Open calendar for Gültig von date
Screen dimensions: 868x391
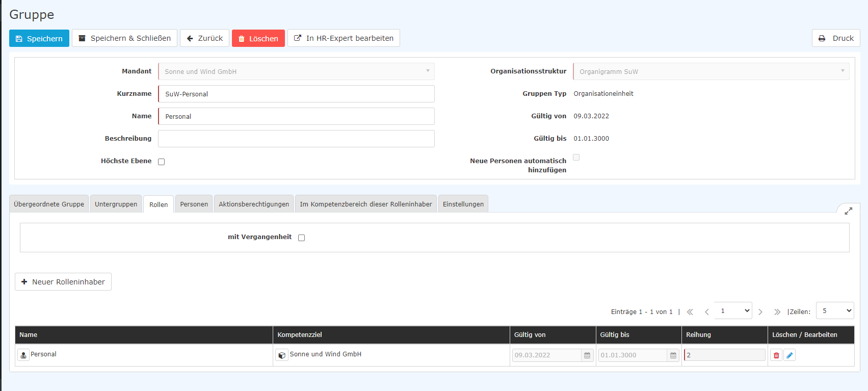pyautogui.click(x=587, y=355)
